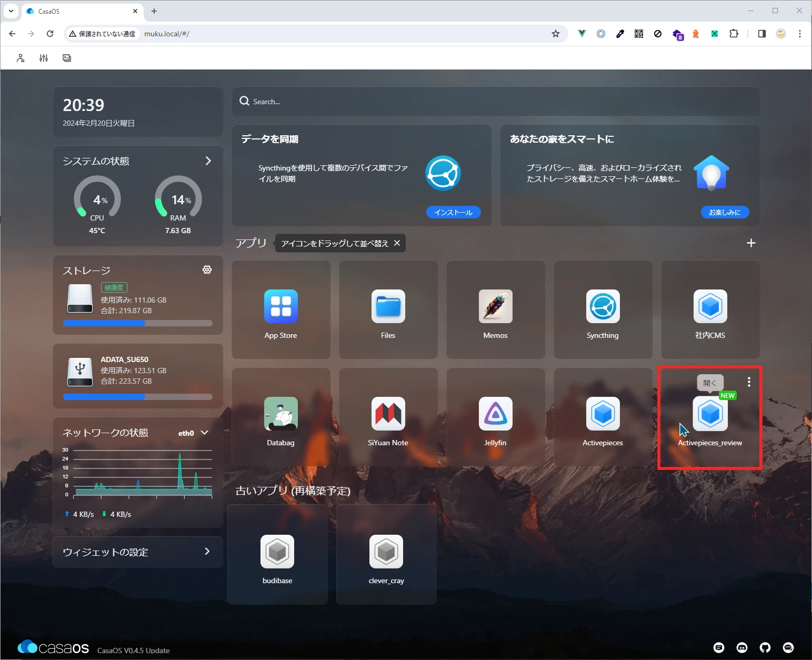Click the 保護されていない通信 security indicator

[102, 34]
